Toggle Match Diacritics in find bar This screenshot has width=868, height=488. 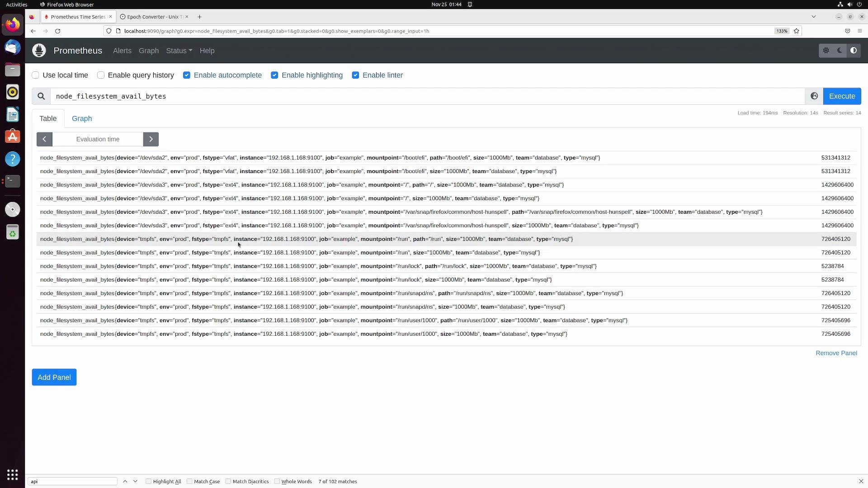228,482
